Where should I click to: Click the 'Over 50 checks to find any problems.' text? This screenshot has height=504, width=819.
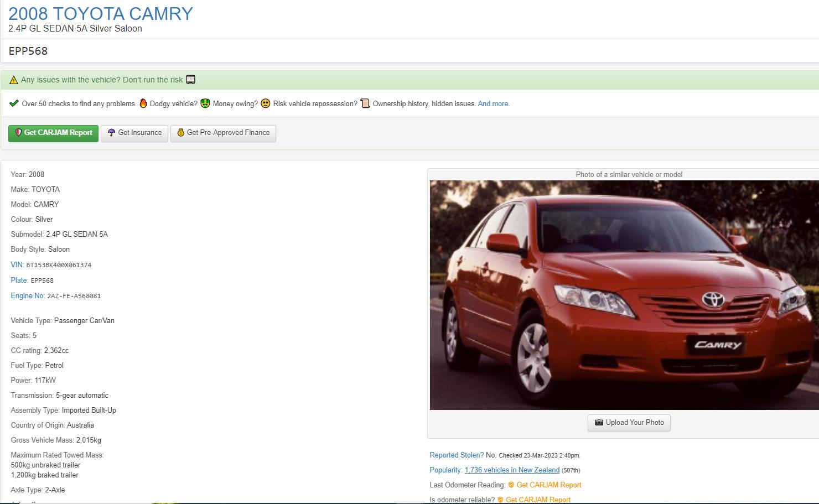coord(79,103)
